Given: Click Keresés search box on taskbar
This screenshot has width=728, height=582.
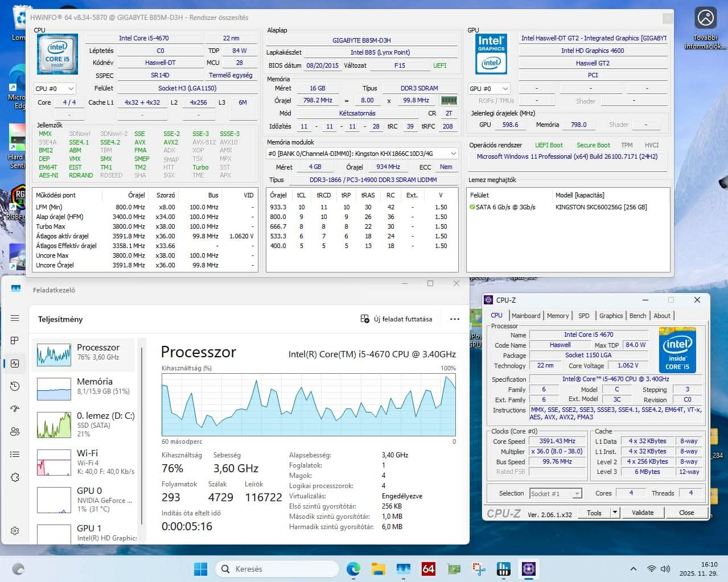Looking at the screenshot, I should (x=277, y=569).
